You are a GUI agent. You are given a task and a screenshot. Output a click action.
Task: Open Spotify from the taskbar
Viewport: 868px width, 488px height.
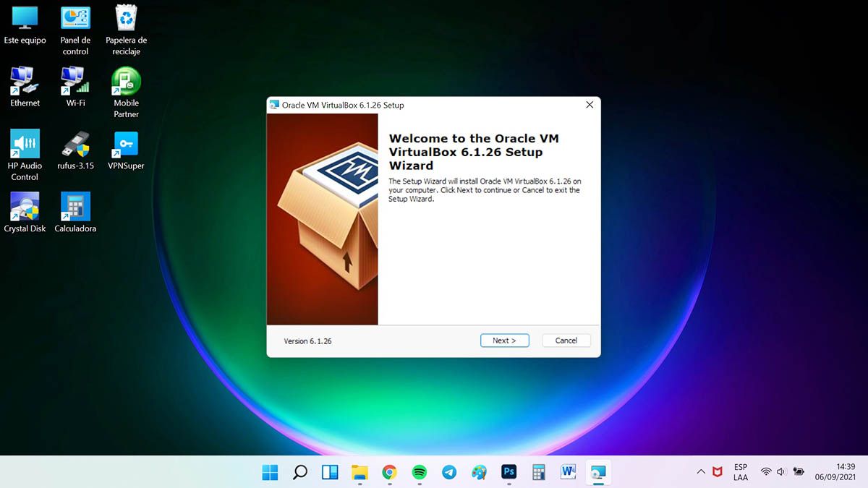pos(419,473)
